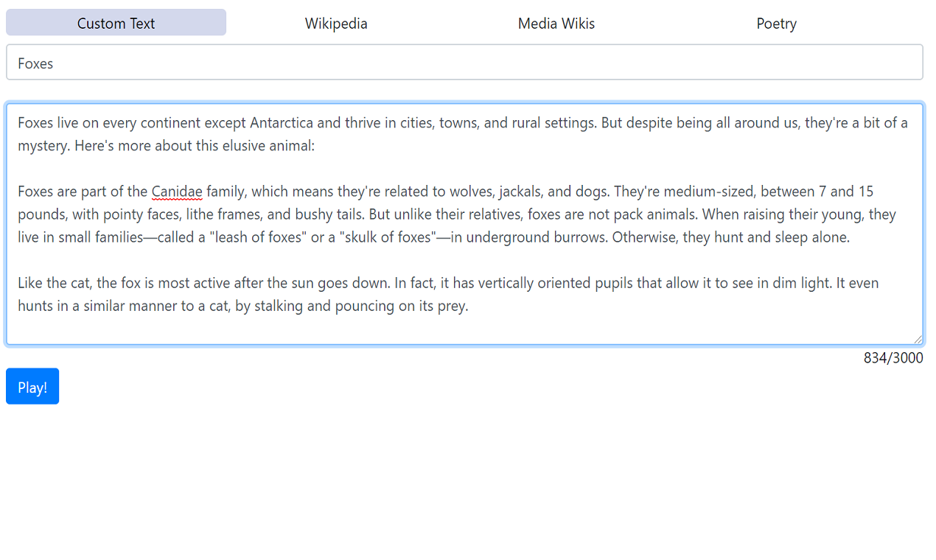Click the 834/3000 character counter
Image resolution: width=936 pixels, height=560 pixels.
click(x=893, y=357)
